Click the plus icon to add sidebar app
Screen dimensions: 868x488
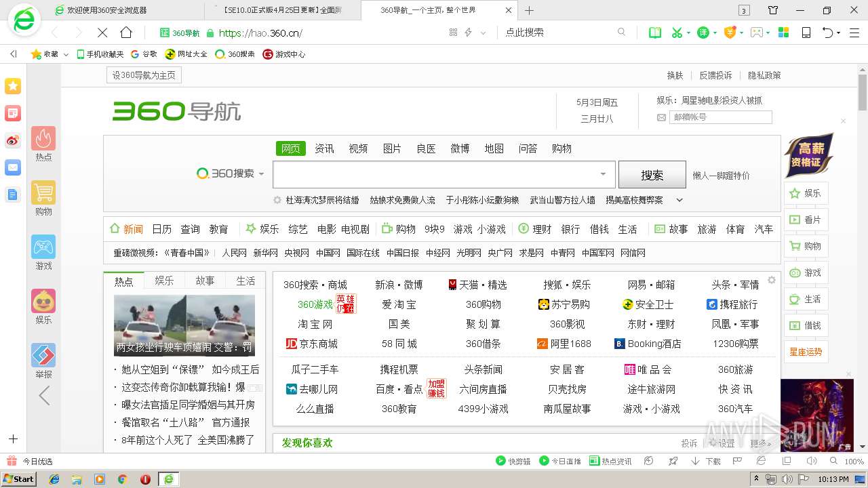coord(13,439)
